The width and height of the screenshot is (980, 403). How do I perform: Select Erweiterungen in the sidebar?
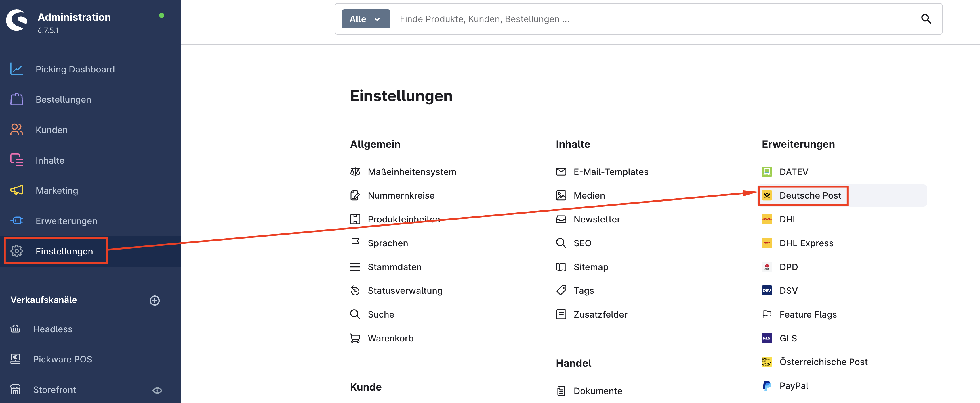tap(66, 221)
